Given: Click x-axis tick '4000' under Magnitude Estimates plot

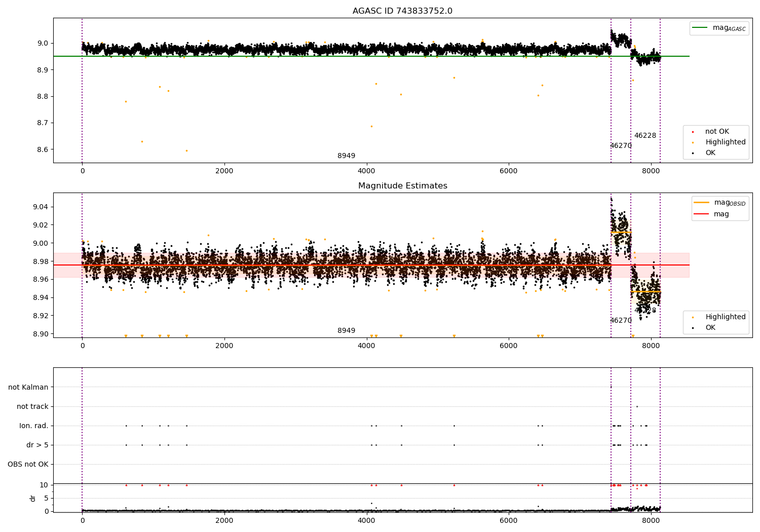Looking at the screenshot, I should pyautogui.click(x=366, y=346).
